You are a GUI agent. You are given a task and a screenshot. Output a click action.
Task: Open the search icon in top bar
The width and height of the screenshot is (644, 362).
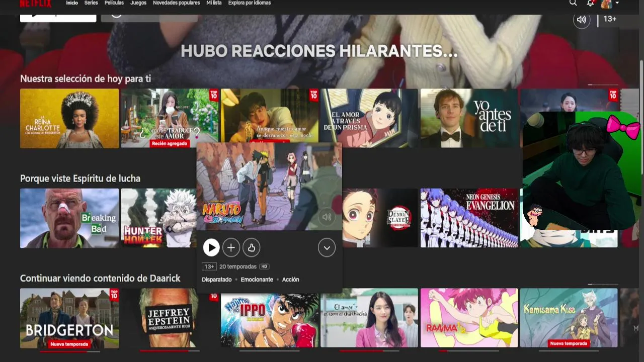pyautogui.click(x=573, y=3)
